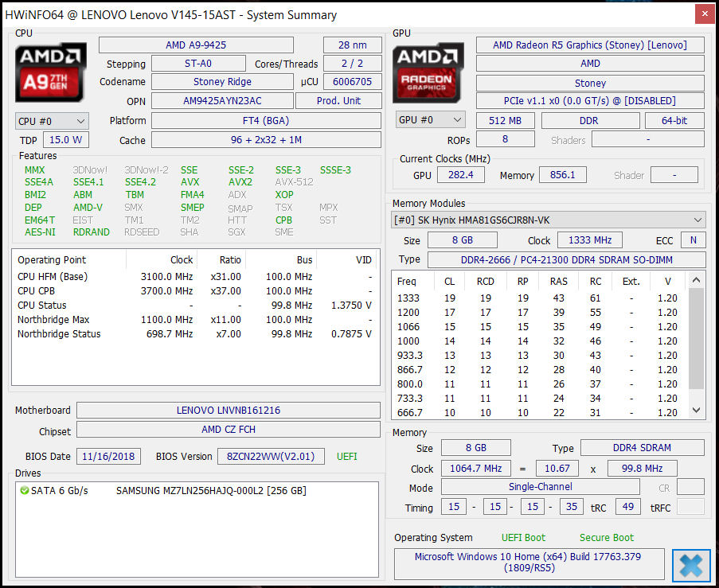
Task: Click the AMD CZ FCH chipset field
Action: pyautogui.click(x=229, y=430)
